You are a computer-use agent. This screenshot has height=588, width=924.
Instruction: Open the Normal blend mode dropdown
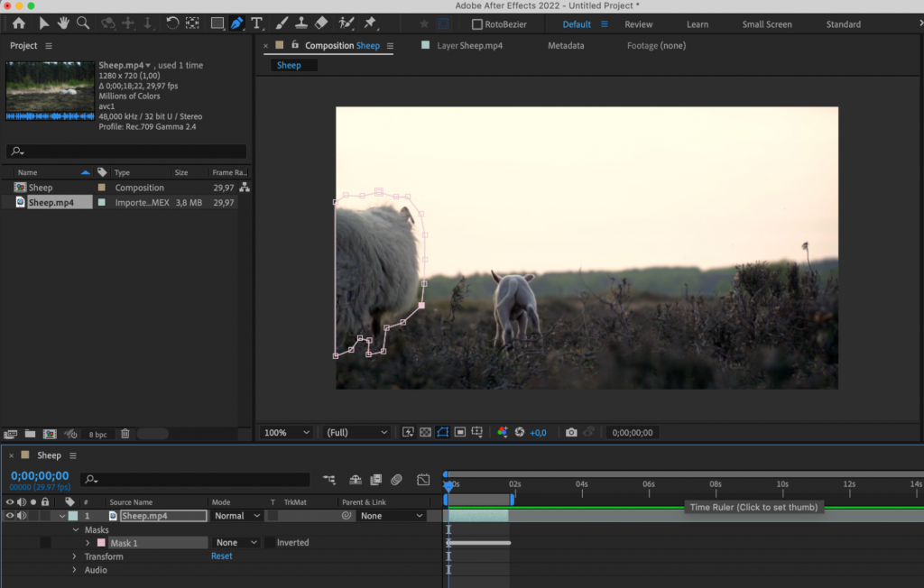tap(236, 515)
